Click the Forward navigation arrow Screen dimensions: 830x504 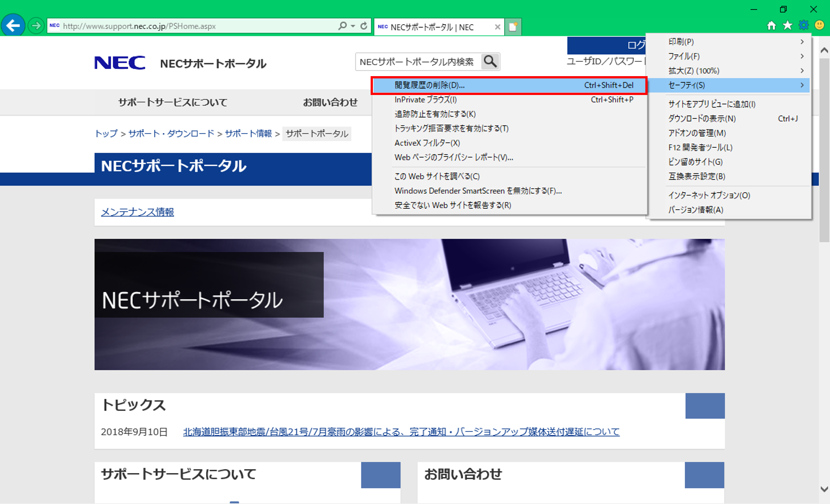click(x=36, y=26)
